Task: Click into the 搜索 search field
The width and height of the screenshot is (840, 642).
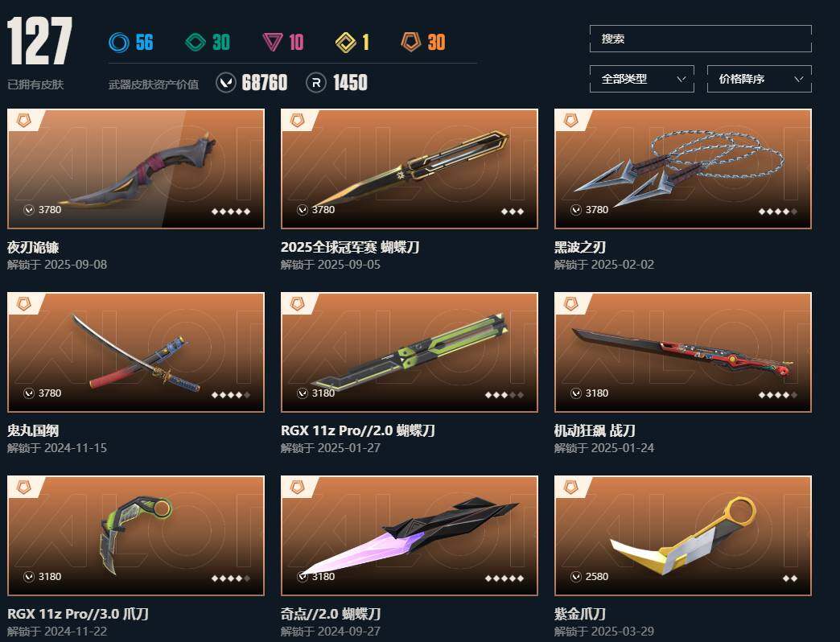Action: (701, 39)
